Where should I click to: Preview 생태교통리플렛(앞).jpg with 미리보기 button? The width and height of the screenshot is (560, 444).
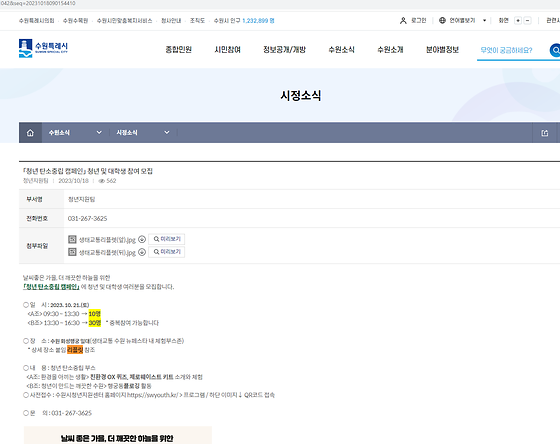[166, 239]
